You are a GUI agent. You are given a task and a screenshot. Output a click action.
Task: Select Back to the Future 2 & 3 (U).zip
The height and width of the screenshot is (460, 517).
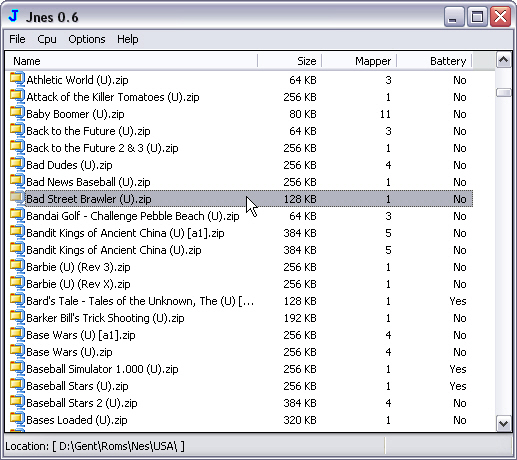coord(102,148)
